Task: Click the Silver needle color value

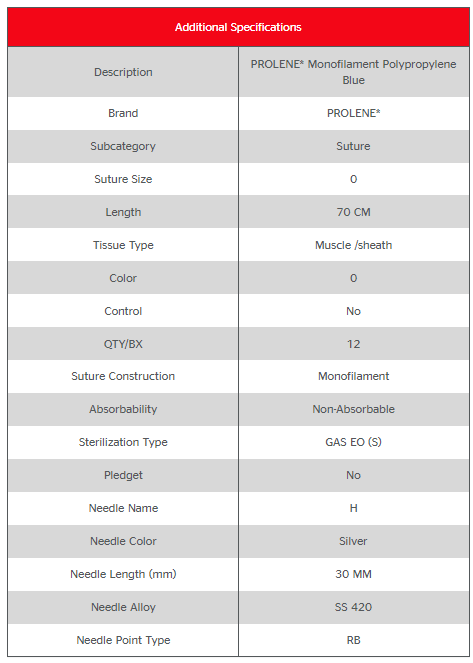Action: point(353,541)
